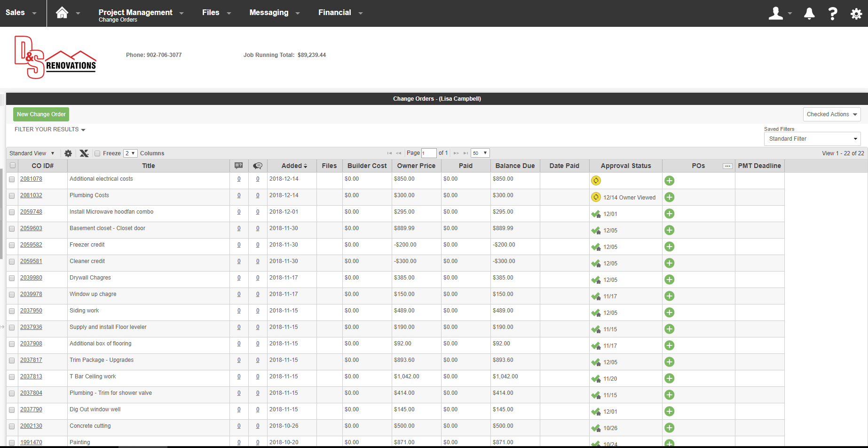The width and height of the screenshot is (868, 448).
Task: Click the New Change Order button
Action: pyautogui.click(x=41, y=114)
